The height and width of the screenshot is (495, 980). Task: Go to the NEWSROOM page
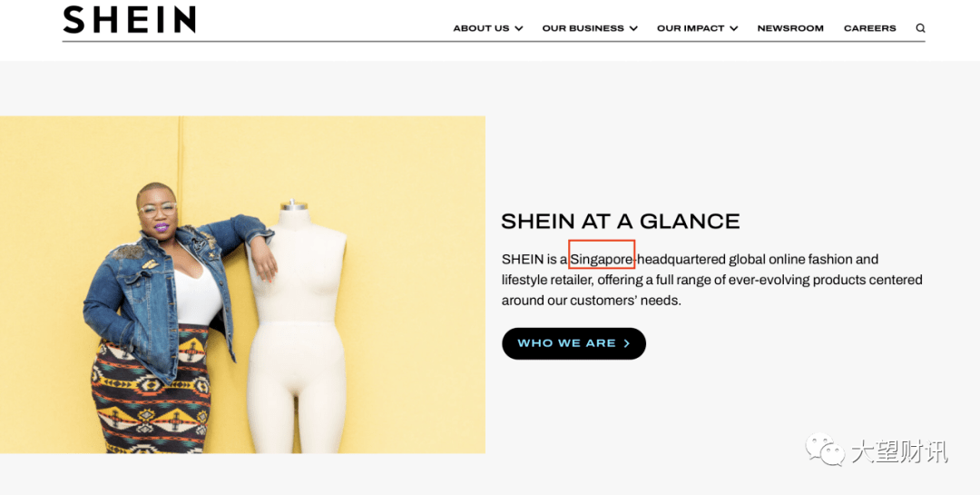(790, 28)
